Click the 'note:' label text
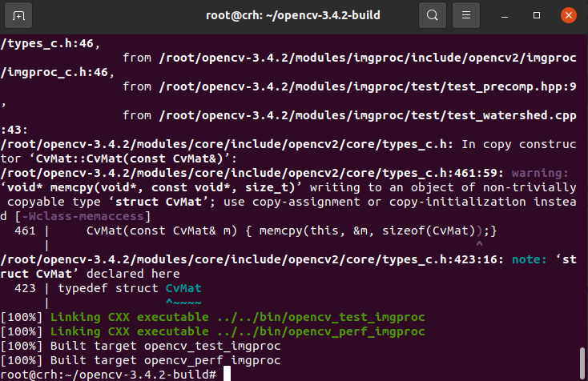Viewport: 588px width, 381px height. point(530,259)
